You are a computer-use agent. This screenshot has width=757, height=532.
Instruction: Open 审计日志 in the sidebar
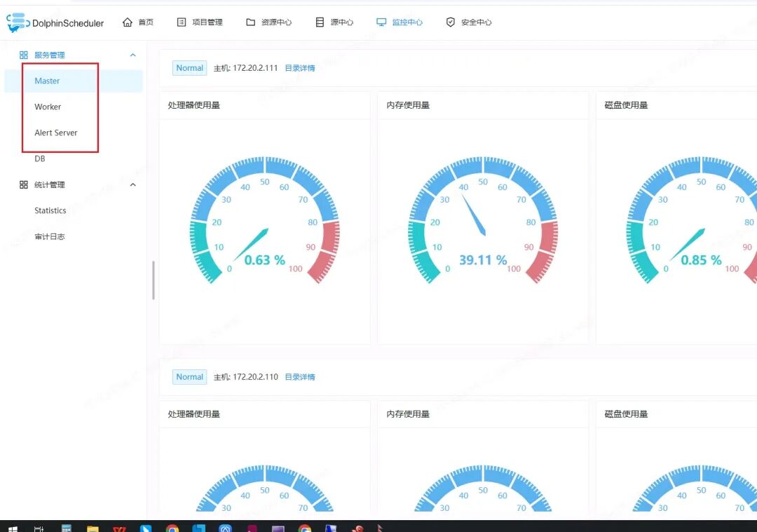click(x=50, y=236)
